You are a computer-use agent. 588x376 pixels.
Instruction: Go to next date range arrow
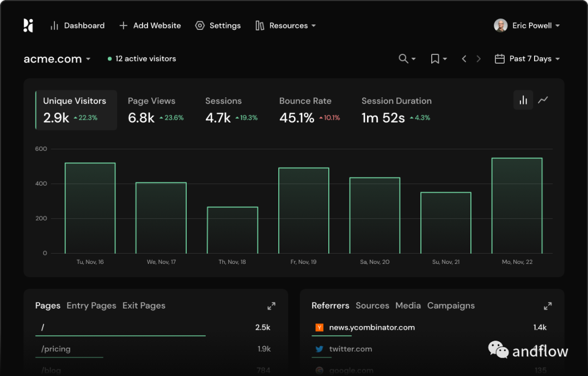479,59
